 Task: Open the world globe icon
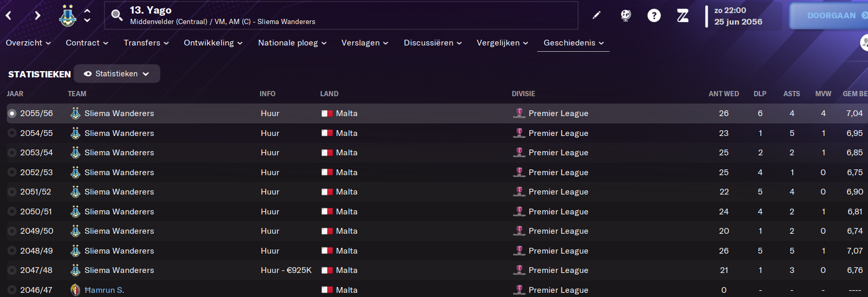626,16
